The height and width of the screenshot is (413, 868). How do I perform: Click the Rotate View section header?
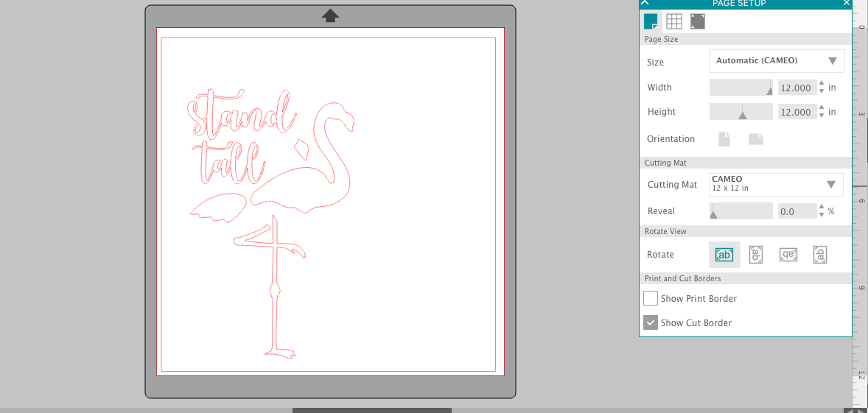pos(745,231)
